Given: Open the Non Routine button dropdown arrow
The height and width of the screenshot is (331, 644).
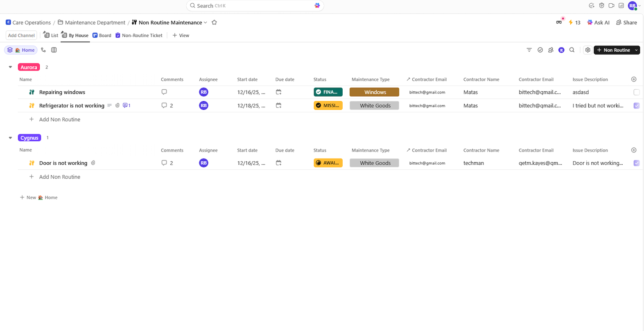Looking at the screenshot, I should tap(636, 50).
